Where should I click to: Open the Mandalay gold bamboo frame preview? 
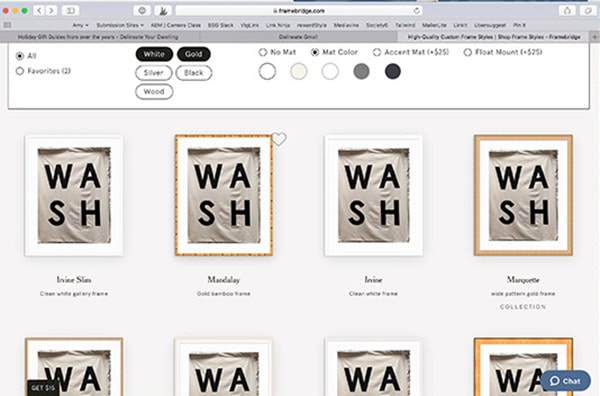click(x=224, y=195)
